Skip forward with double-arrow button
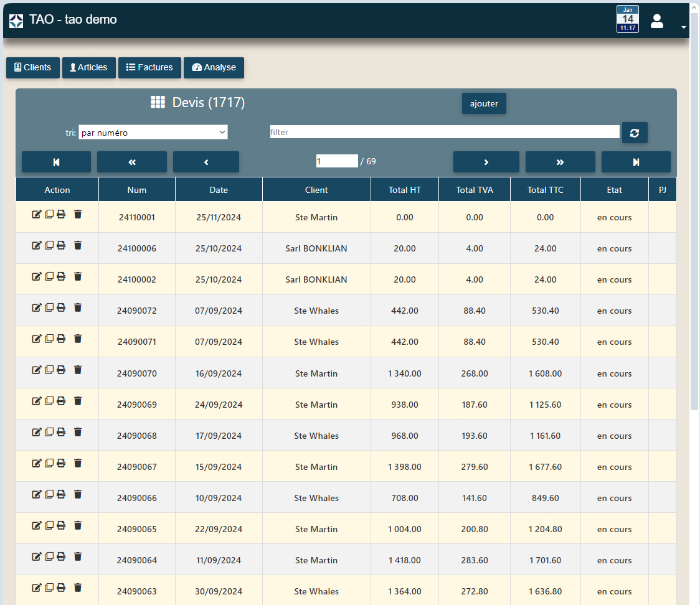 (x=560, y=162)
